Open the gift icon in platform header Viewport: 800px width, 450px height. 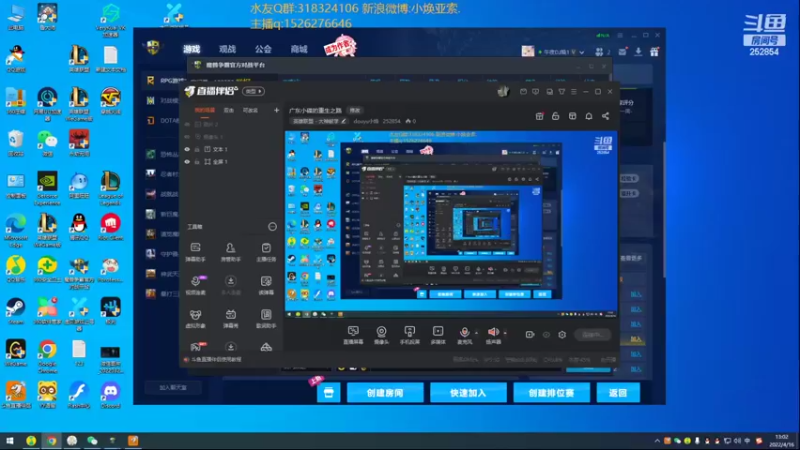tap(655, 52)
